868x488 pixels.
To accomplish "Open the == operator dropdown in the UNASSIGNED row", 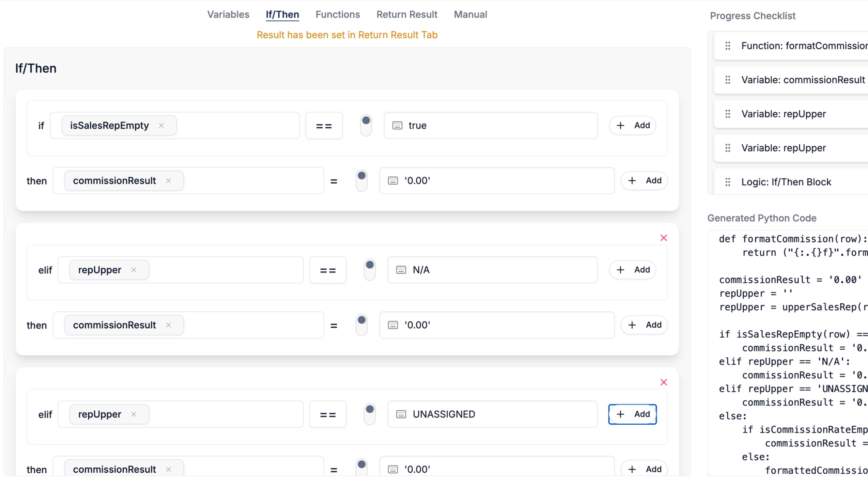I will point(327,414).
